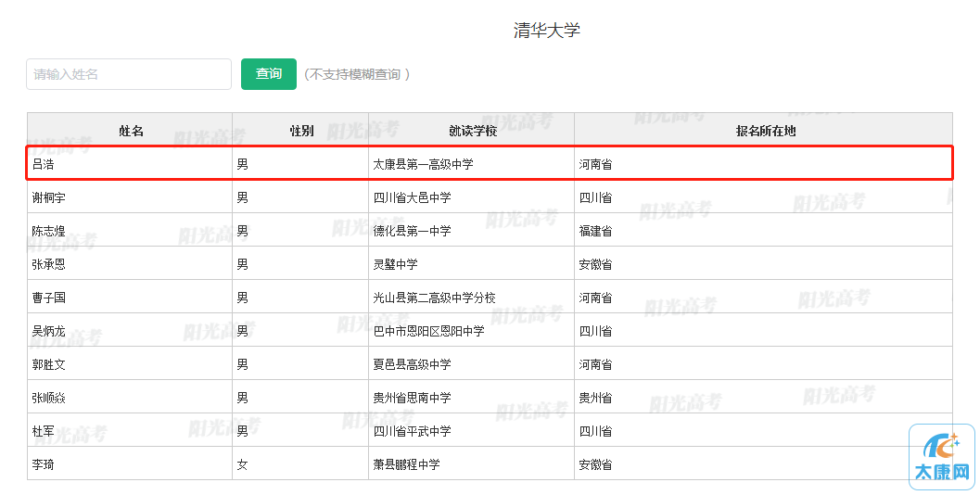Select the name 吴炳龙
The height and width of the screenshot is (495, 980).
click(49, 331)
